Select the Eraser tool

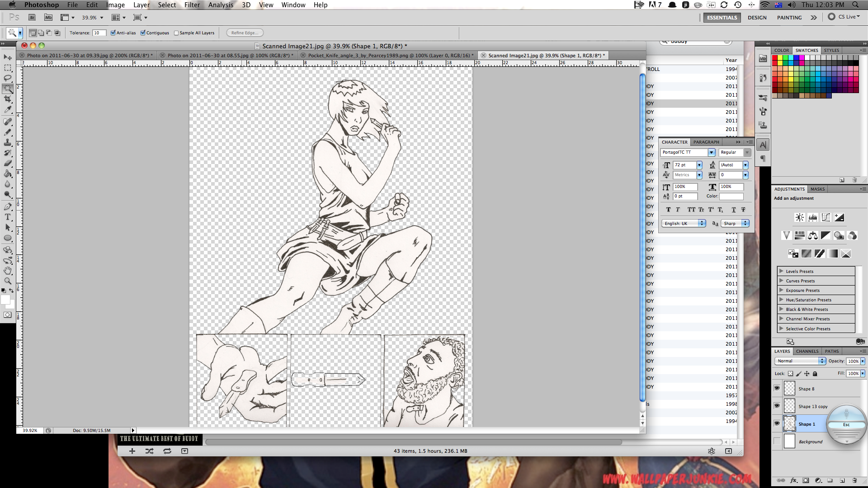[8, 163]
